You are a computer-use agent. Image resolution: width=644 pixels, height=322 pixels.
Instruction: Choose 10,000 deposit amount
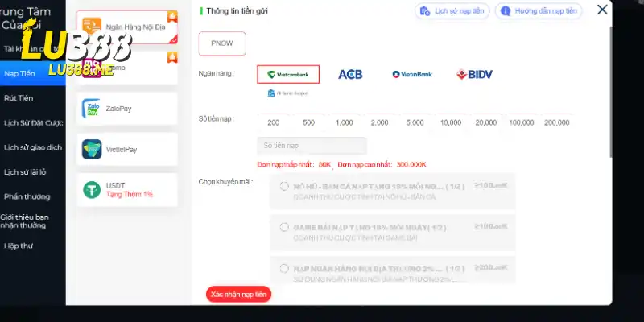click(x=451, y=122)
